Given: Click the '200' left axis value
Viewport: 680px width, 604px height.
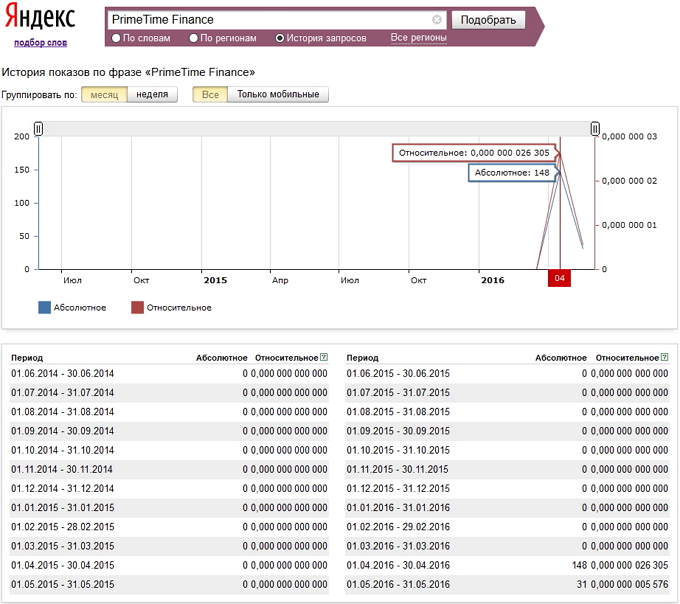Looking at the screenshot, I should (22, 137).
